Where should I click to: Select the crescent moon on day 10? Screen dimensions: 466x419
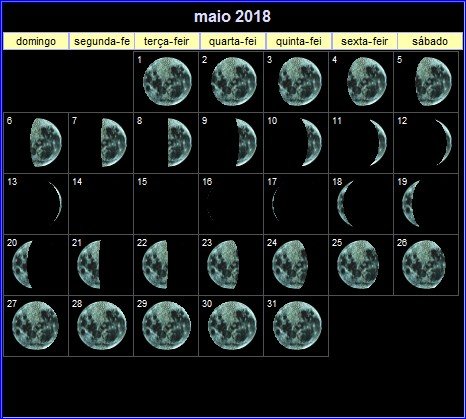pyautogui.click(x=312, y=143)
